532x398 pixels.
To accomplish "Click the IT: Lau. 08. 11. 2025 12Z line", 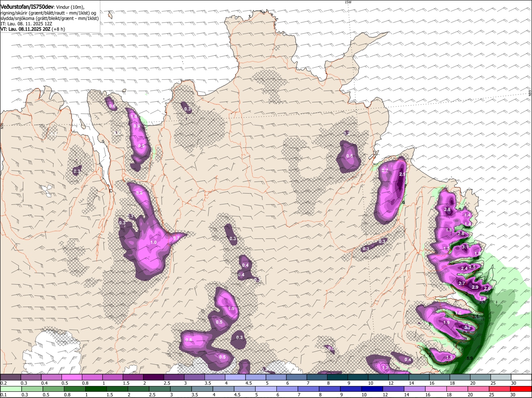I will 27,24.
